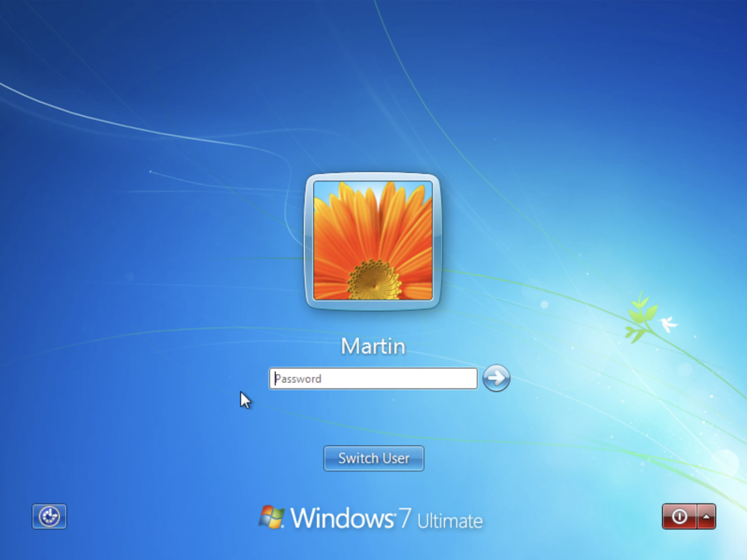The image size is (747, 560).
Task: Click the Switch User button
Action: (373, 458)
